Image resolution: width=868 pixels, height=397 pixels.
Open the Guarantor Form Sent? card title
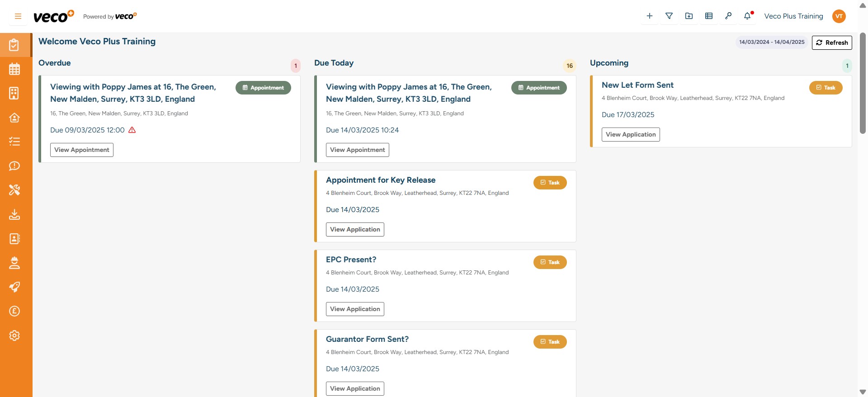coord(367,339)
